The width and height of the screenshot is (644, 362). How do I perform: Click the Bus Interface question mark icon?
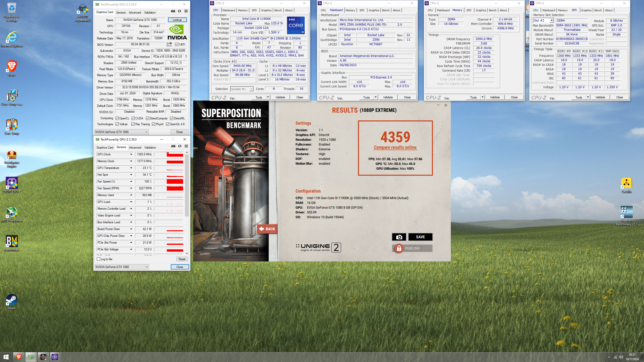[186, 57]
